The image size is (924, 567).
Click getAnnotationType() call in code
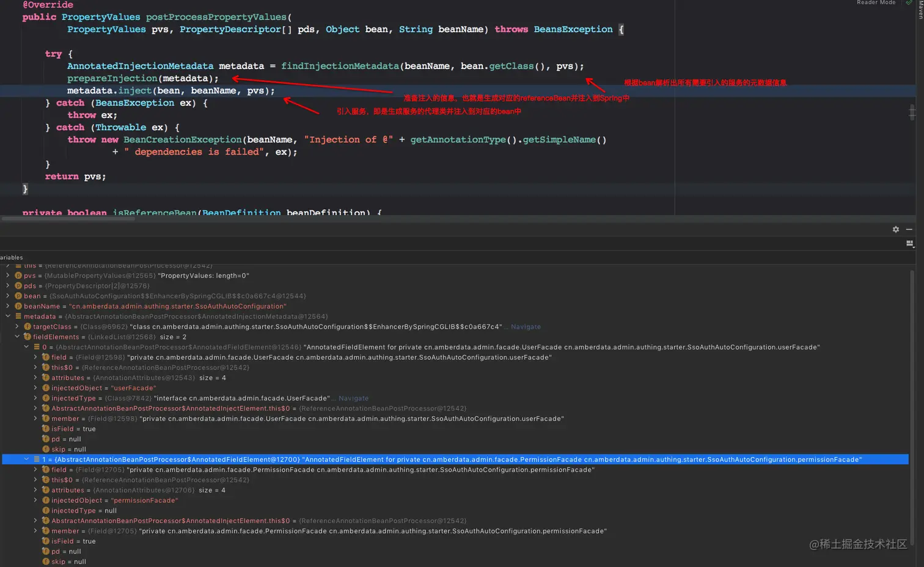pos(464,139)
